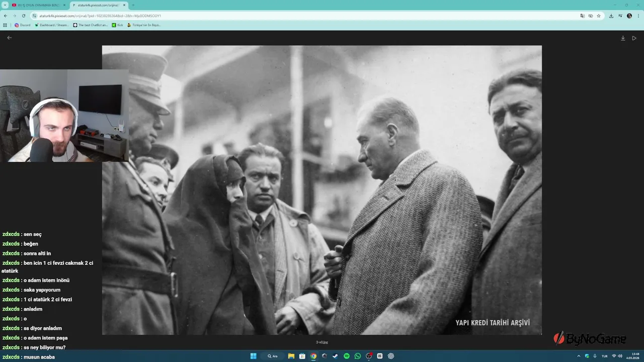Open File Explorer from the taskbar

tap(291, 356)
